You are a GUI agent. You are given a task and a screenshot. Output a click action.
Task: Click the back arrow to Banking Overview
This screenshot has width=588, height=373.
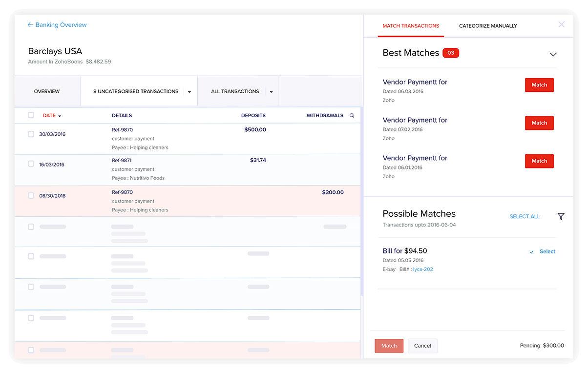click(30, 25)
